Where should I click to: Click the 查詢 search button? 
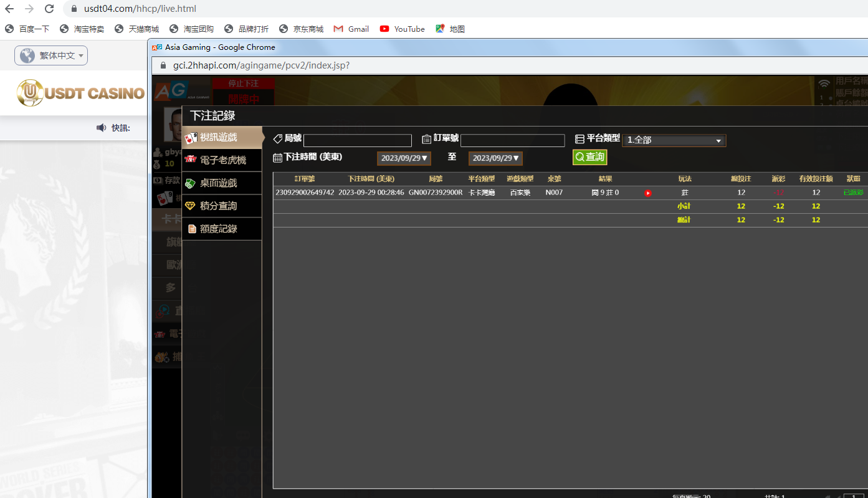click(x=589, y=157)
